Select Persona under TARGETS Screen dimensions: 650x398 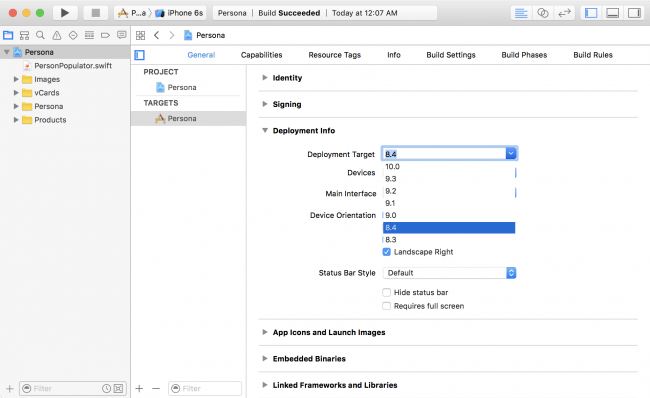click(x=182, y=119)
